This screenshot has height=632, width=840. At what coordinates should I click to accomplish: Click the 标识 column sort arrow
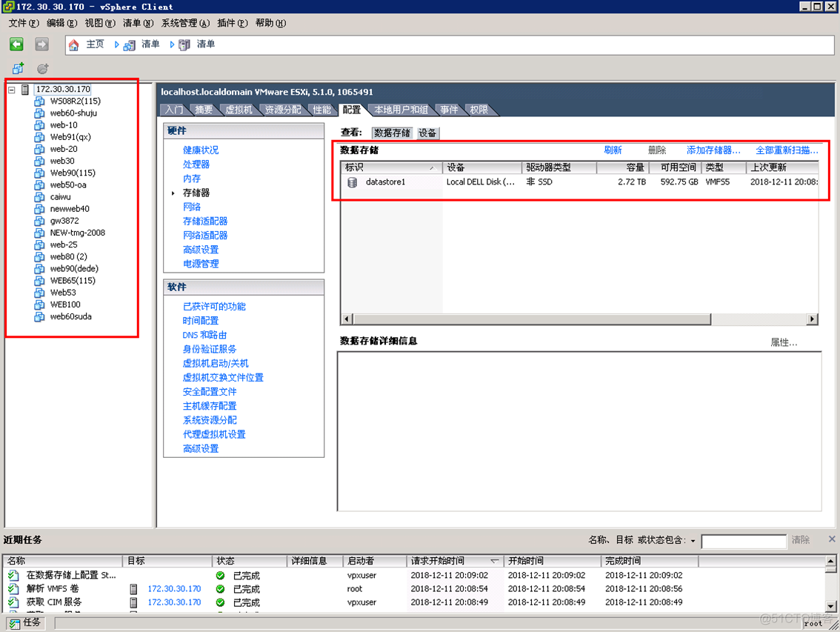tap(432, 167)
